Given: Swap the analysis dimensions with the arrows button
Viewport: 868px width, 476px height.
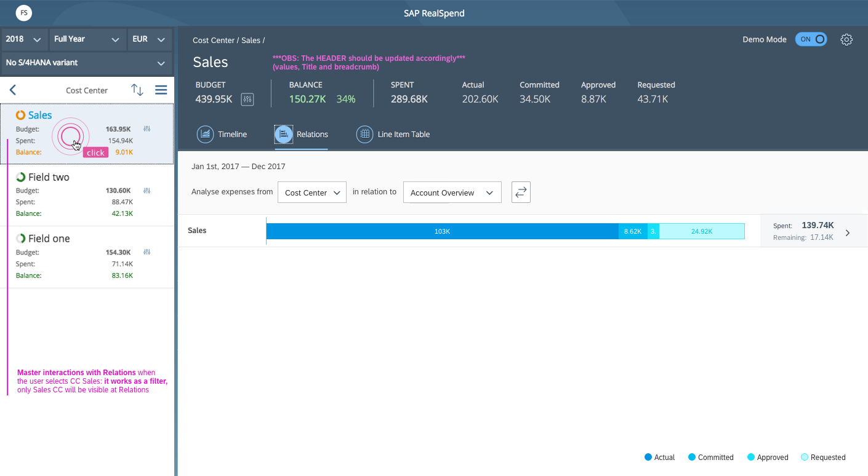Looking at the screenshot, I should click(521, 192).
